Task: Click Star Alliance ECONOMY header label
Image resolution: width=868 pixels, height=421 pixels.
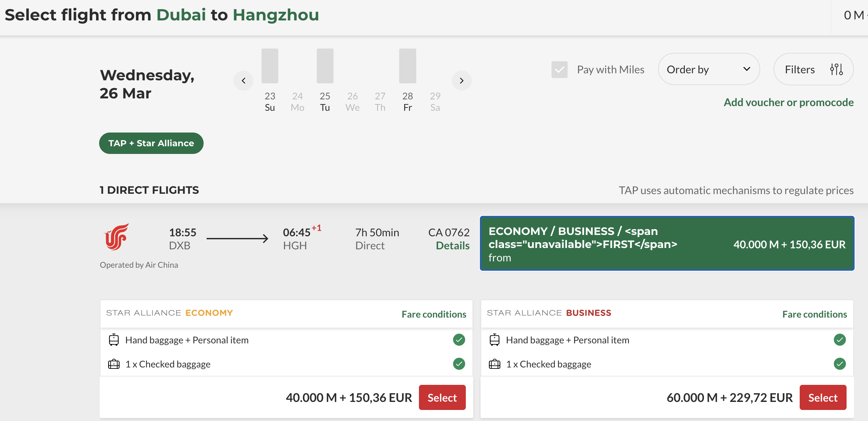Action: [x=169, y=313]
